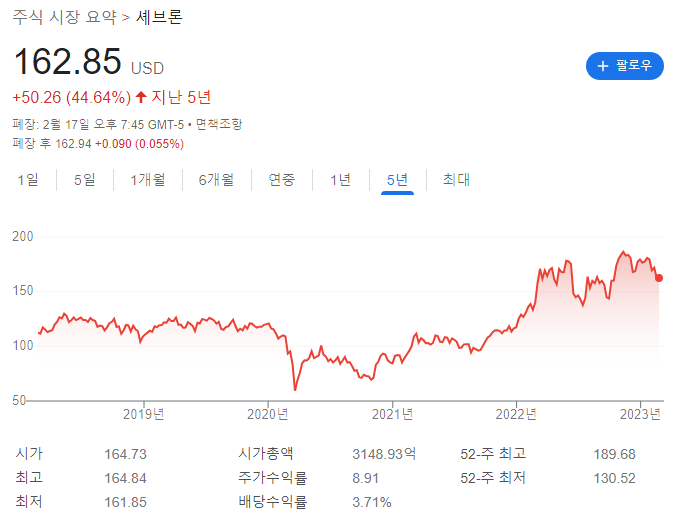The image size is (674, 512).
Task: Click the 52-주 최고 value 189.68
Action: 614,454
